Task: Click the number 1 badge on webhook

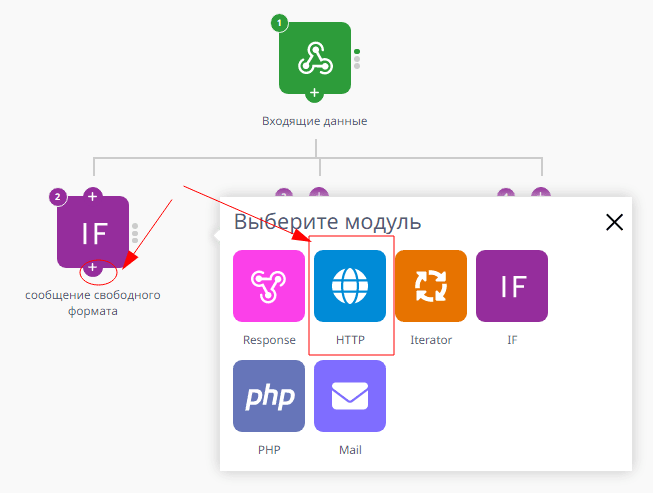Action: point(280,23)
